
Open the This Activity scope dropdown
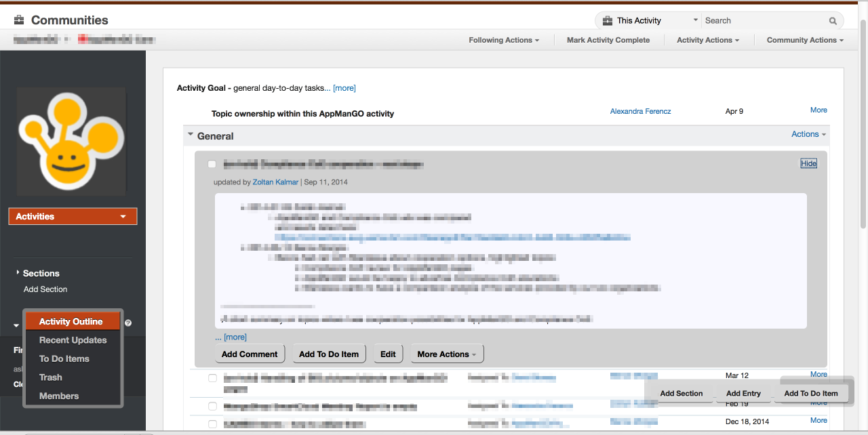(x=695, y=20)
